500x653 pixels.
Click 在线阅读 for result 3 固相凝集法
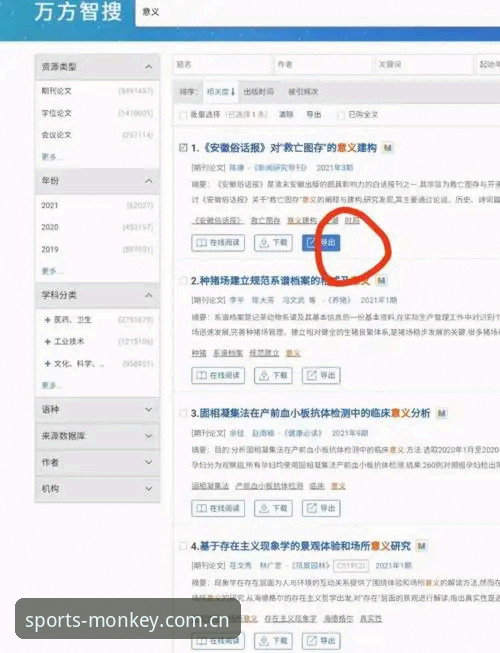(x=218, y=508)
